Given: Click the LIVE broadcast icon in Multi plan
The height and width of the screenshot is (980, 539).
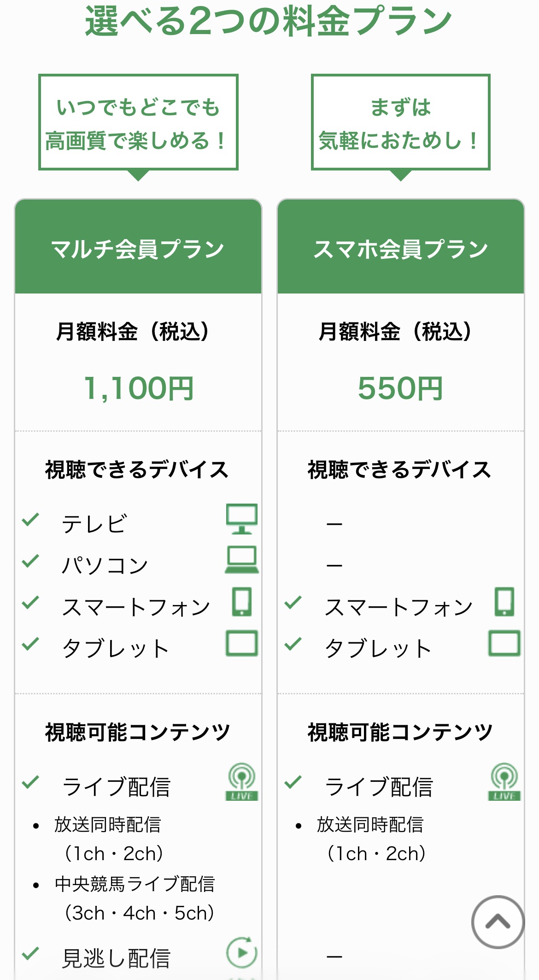Looking at the screenshot, I should pos(242,782).
